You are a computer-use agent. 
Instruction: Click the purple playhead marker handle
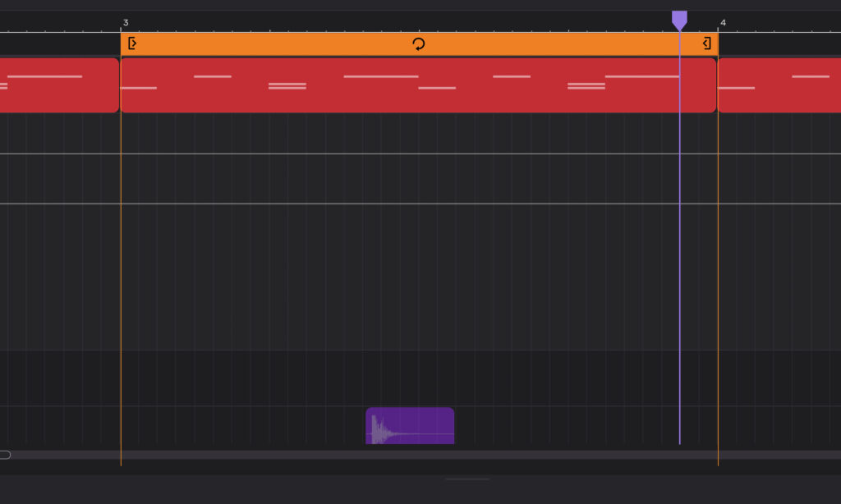tap(679, 21)
